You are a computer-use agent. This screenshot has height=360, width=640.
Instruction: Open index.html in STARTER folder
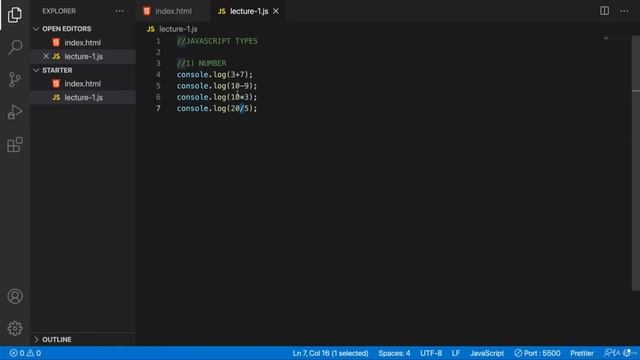click(83, 84)
